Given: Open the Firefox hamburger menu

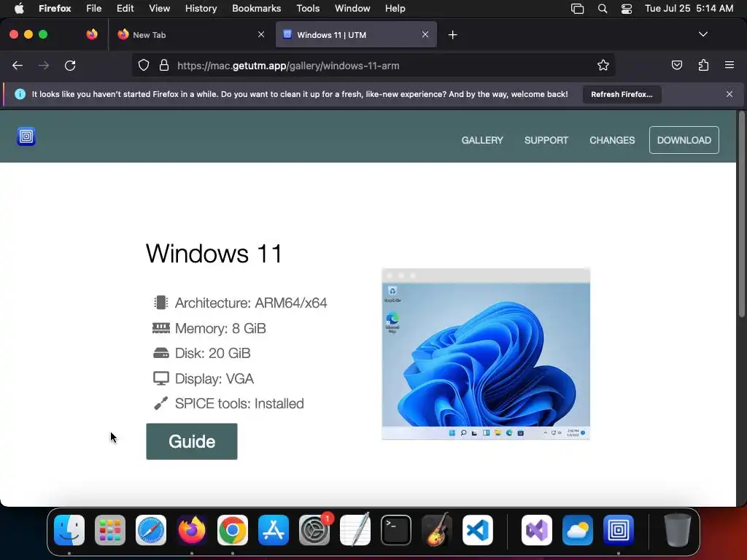Looking at the screenshot, I should click(729, 65).
